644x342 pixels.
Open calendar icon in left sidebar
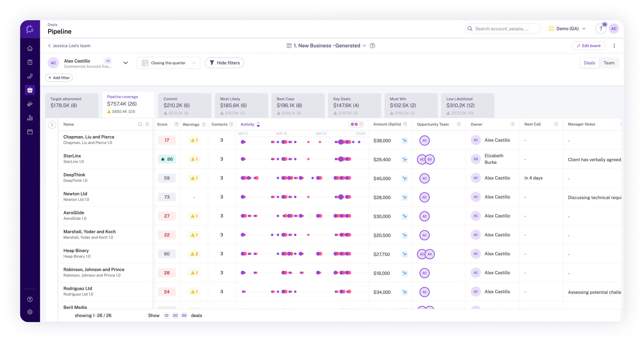click(30, 132)
